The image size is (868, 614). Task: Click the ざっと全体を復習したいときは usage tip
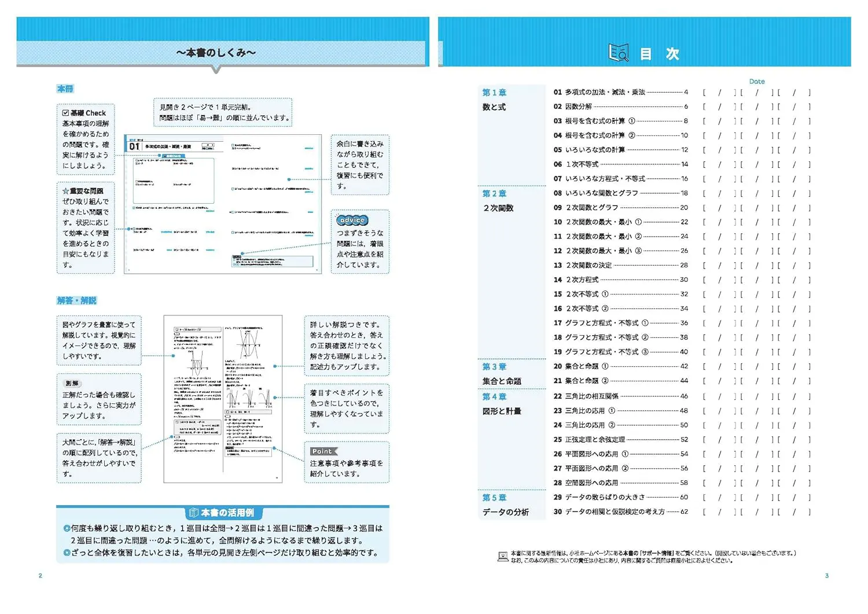point(220,553)
